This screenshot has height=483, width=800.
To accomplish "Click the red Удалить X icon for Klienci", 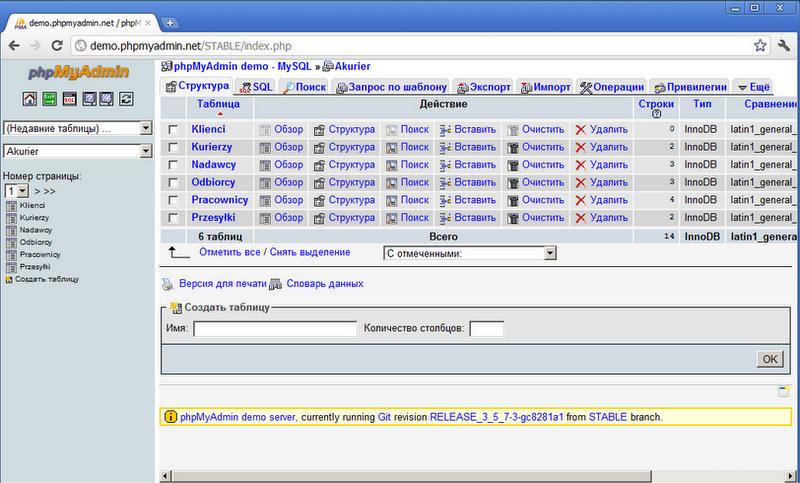I will pyautogui.click(x=581, y=130).
